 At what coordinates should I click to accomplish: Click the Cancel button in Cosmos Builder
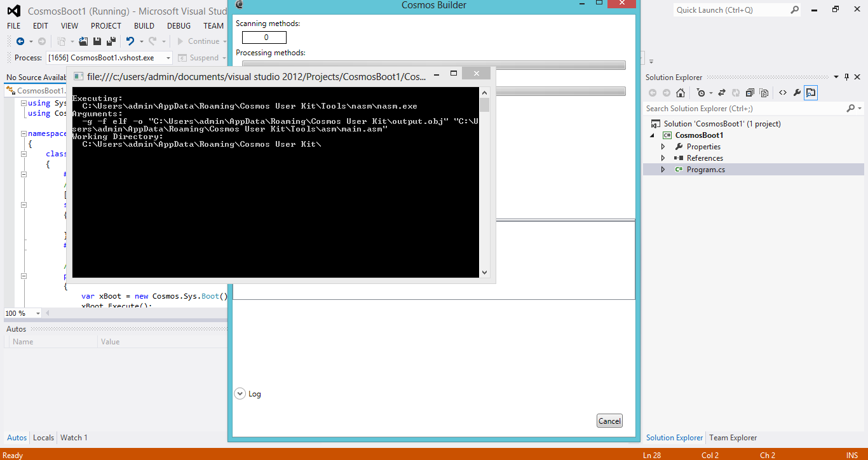click(x=609, y=421)
